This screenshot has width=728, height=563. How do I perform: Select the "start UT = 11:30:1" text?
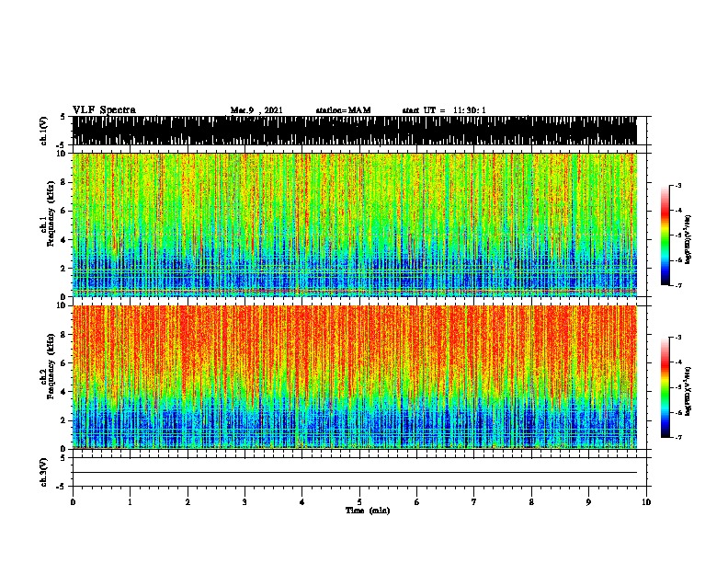coord(444,110)
